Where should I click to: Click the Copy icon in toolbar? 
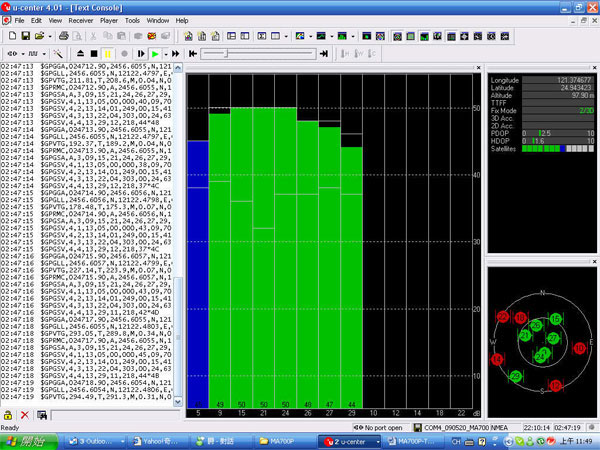[108, 36]
